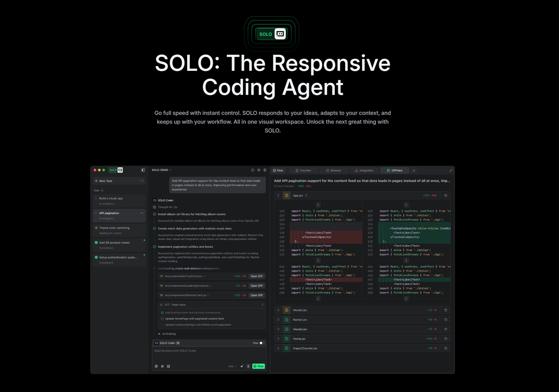Viewport: 559px width, 392px height.
Task: Open the settings gear in chat header
Action: click(259, 170)
